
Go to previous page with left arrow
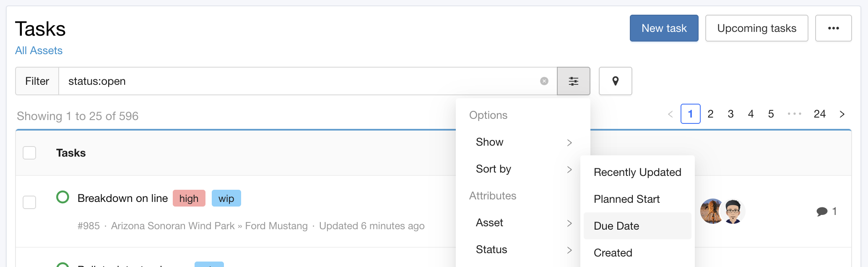(x=670, y=114)
